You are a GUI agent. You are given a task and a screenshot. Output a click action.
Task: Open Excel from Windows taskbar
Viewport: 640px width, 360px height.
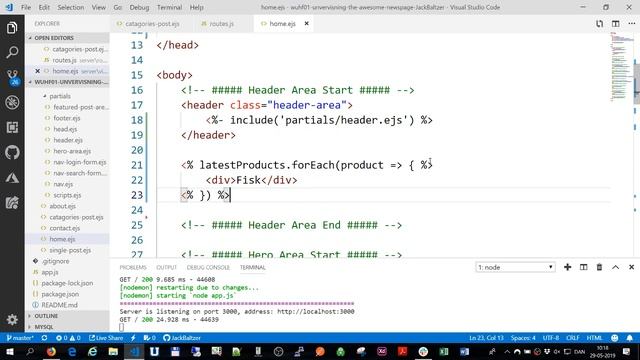coord(444,351)
